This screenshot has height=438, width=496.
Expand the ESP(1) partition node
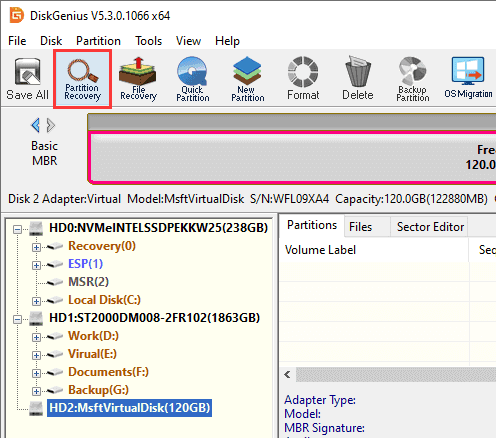pyautogui.click(x=36, y=265)
